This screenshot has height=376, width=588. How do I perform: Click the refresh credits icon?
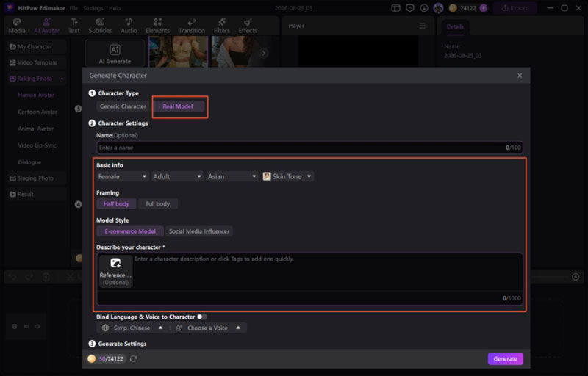pyautogui.click(x=133, y=359)
